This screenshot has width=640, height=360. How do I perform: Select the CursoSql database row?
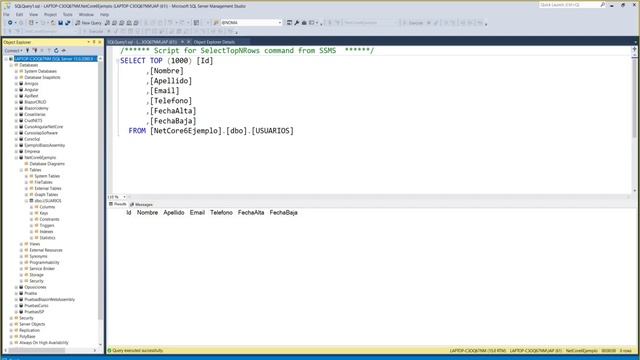coord(32,139)
